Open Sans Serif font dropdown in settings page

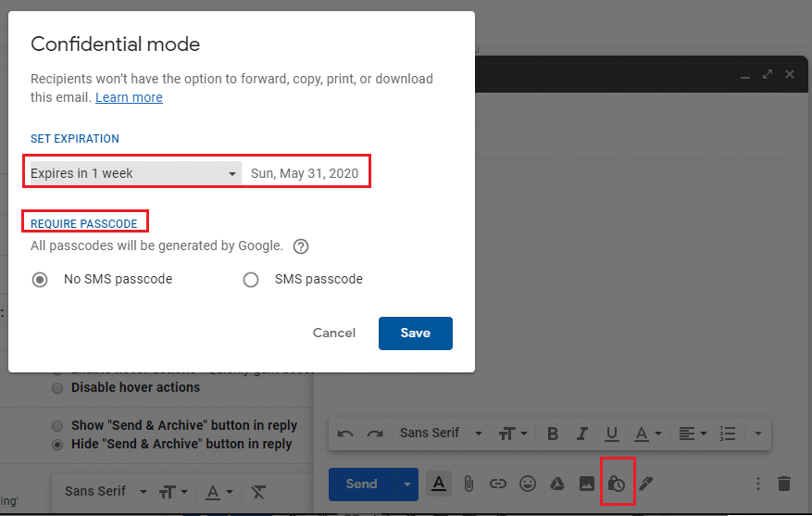click(x=106, y=491)
